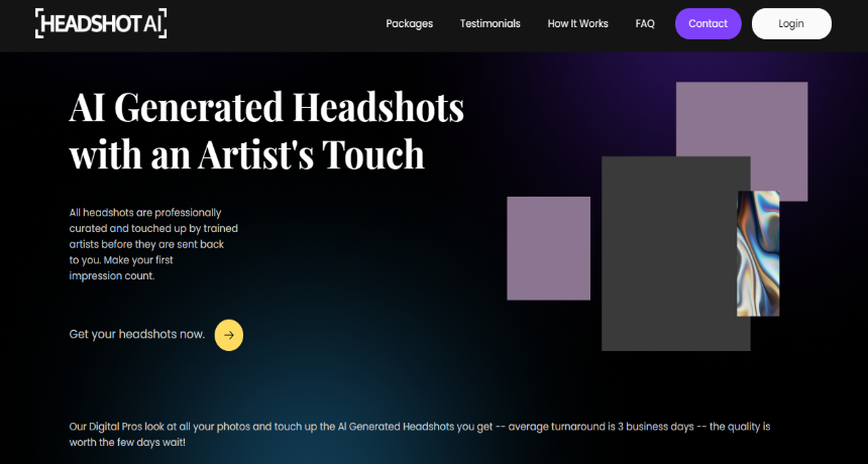Open the FAQ page

point(645,24)
